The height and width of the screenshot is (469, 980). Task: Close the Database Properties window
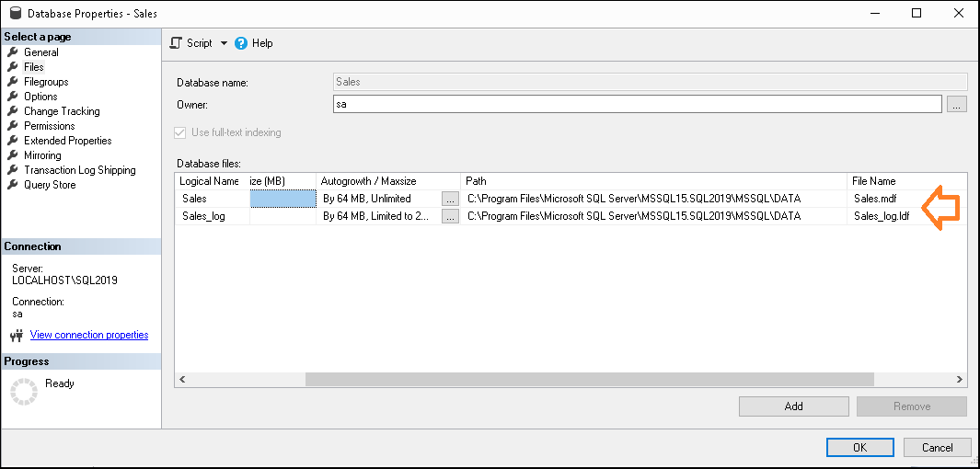point(958,13)
